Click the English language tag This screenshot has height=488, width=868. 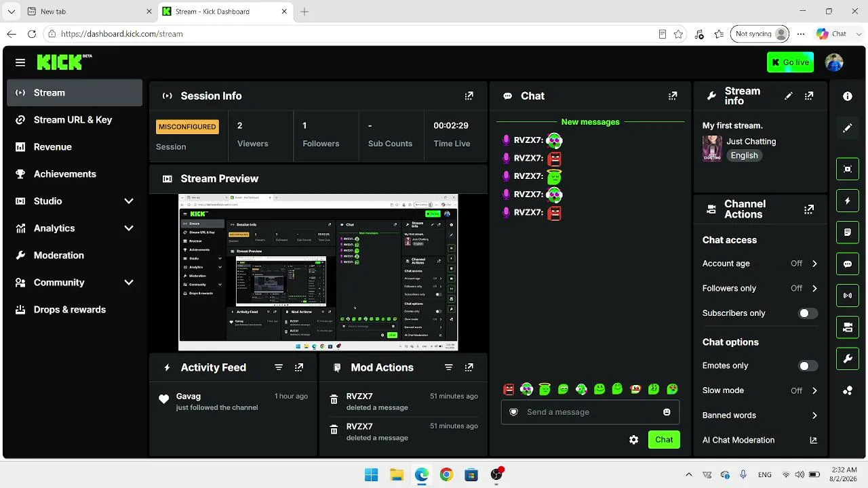(x=744, y=155)
